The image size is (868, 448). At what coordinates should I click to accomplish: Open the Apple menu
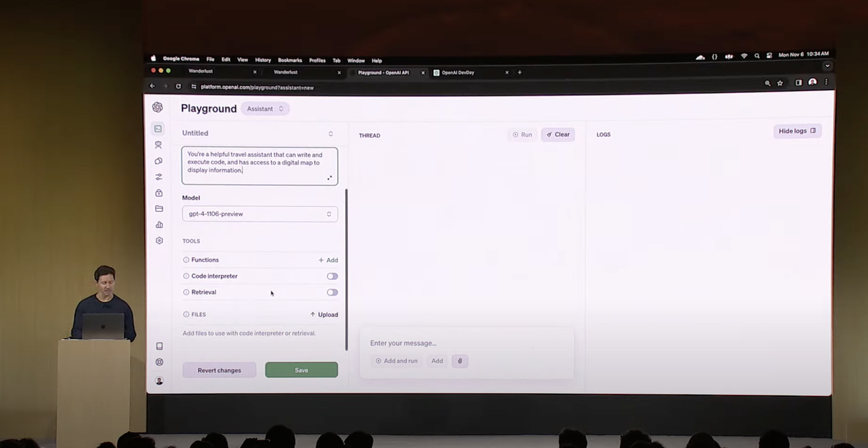coord(153,58)
